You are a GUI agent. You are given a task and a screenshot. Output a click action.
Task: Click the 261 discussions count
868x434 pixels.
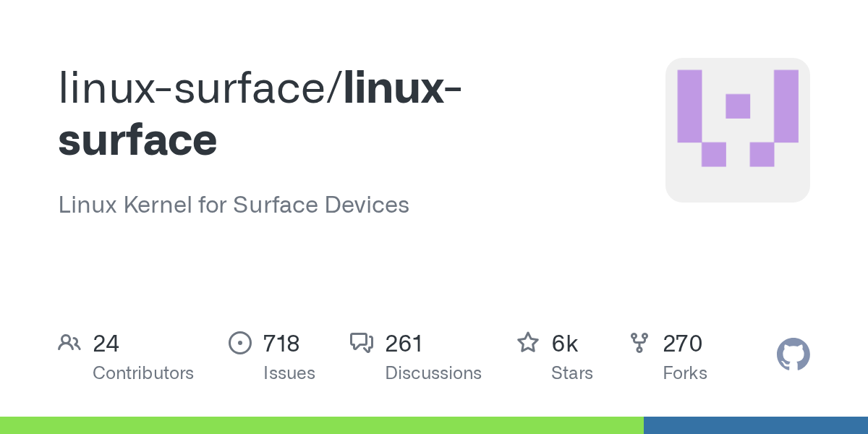point(404,344)
